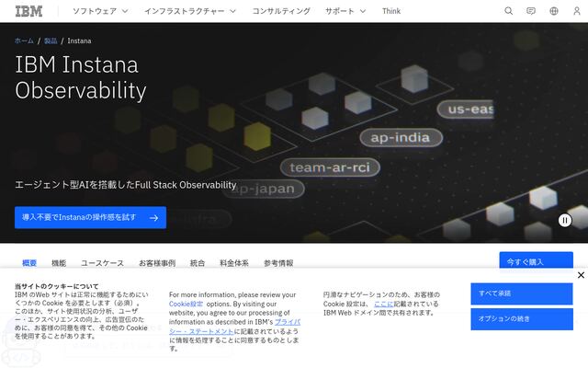
Task: Expand the インフラストラクチャー menu
Action: [x=190, y=11]
